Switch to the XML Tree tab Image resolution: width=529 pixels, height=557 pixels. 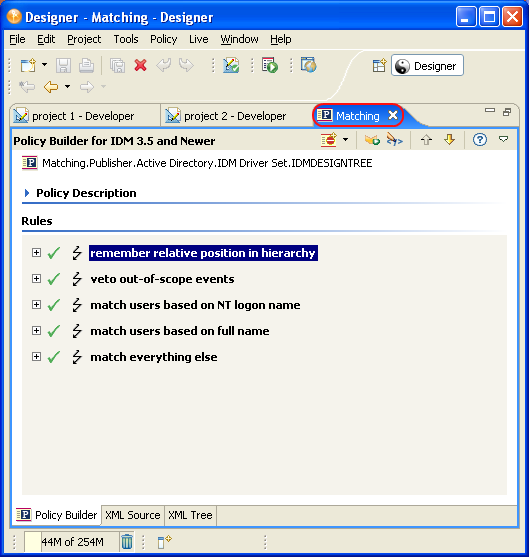[190, 515]
